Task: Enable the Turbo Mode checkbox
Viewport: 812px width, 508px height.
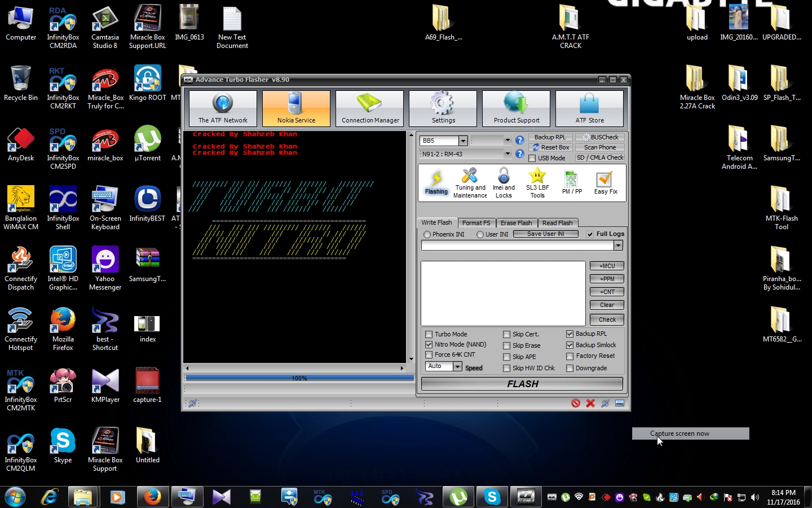Action: pos(429,334)
